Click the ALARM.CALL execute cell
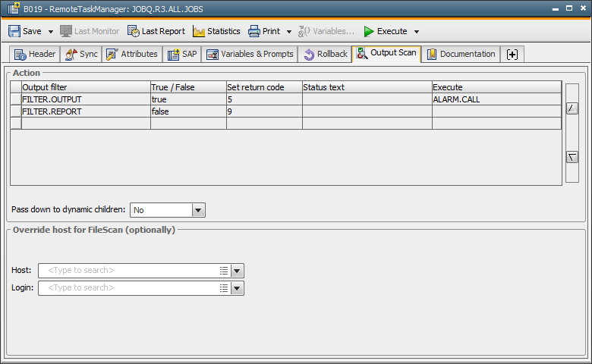The height and width of the screenshot is (364, 592). (x=496, y=99)
